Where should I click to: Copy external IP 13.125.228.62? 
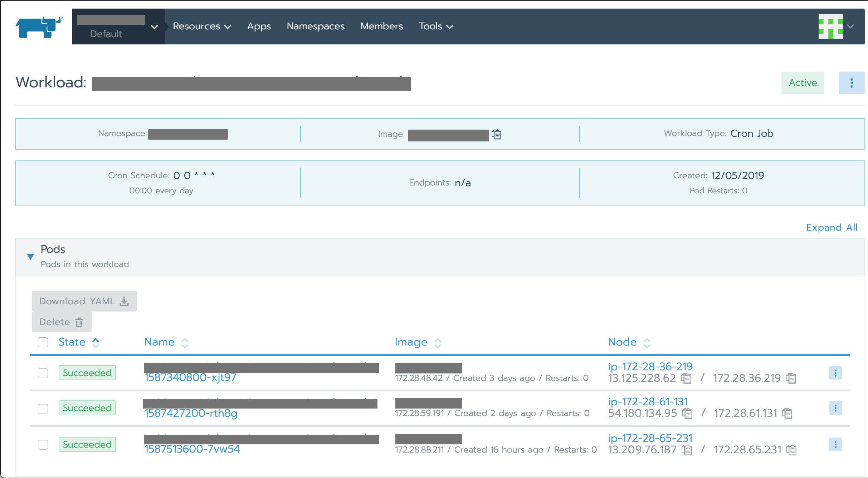(x=686, y=378)
